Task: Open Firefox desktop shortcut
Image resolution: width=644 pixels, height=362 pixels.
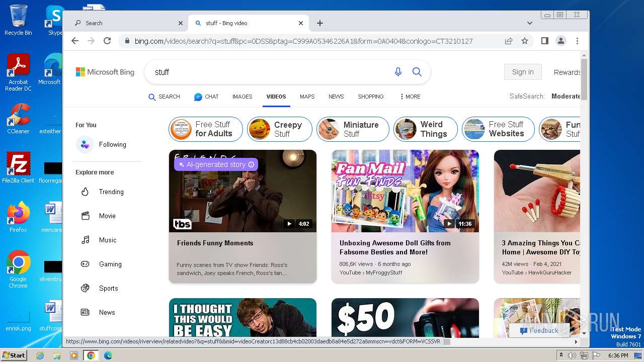Action: 18,217
